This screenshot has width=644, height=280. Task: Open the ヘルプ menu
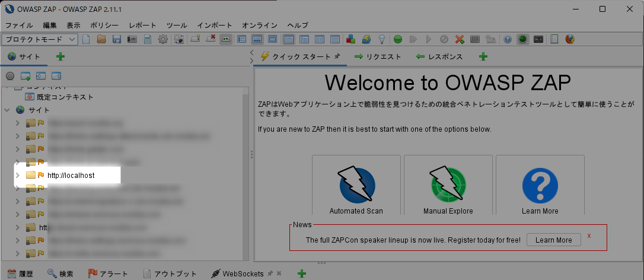(298, 25)
